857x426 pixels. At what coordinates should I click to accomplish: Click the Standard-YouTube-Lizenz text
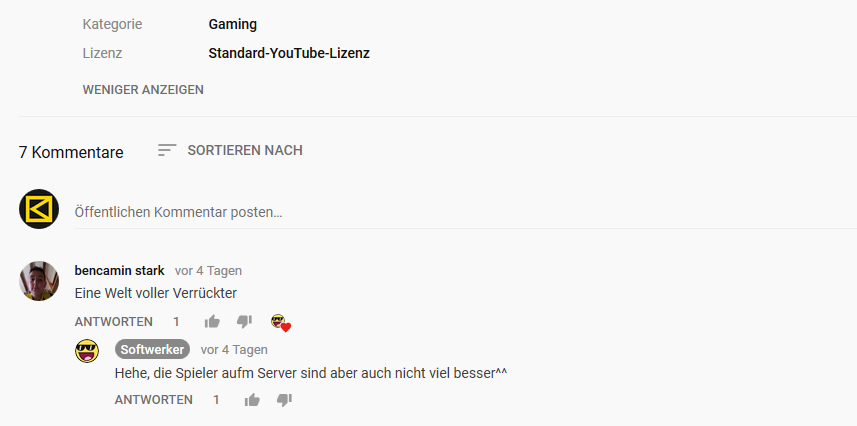point(289,54)
